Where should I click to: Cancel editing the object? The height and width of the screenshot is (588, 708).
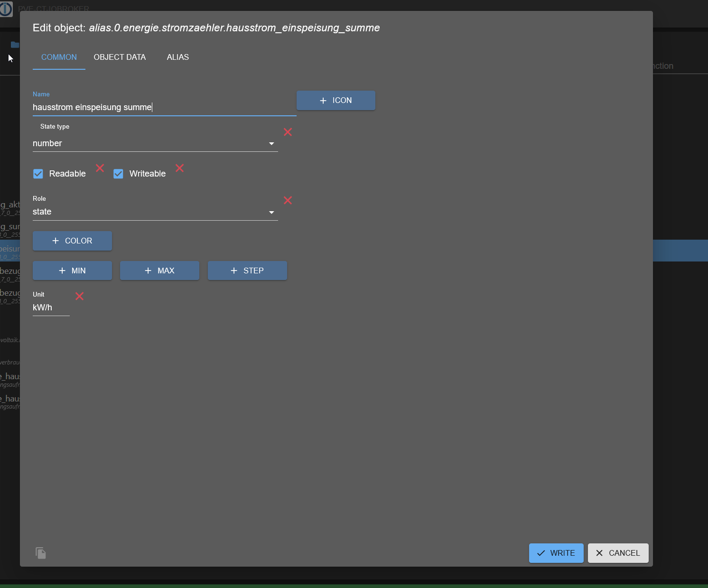[618, 553]
